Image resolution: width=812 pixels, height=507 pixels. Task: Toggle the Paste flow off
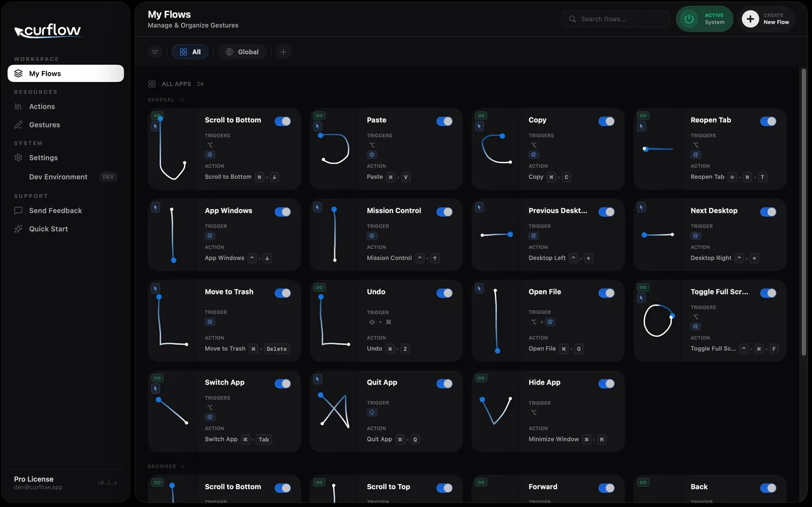(445, 121)
